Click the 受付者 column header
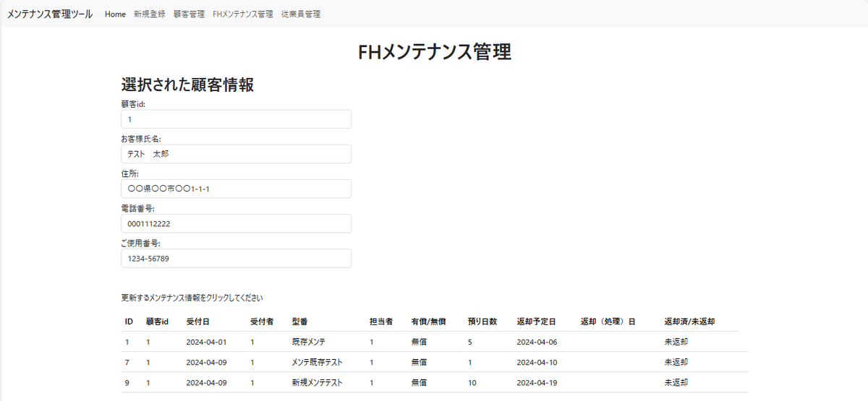The height and width of the screenshot is (401, 868). coord(262,322)
